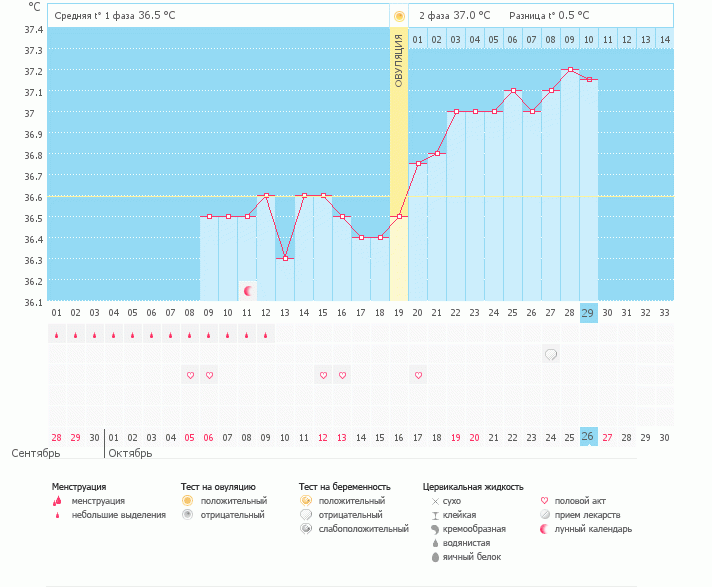The height and width of the screenshot is (587, 712).
Task: Click the negative pregnancy test icon on day 27
Action: pos(551,354)
